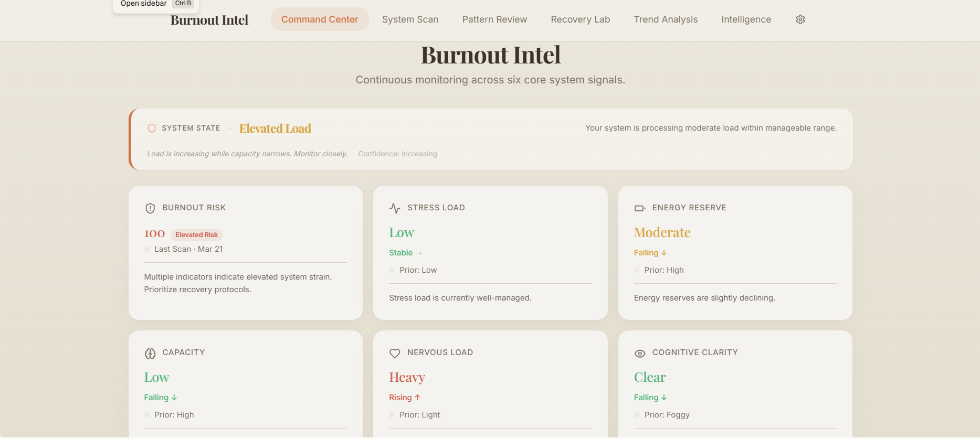
Task: Go to Pattern Review tab
Action: point(494,19)
